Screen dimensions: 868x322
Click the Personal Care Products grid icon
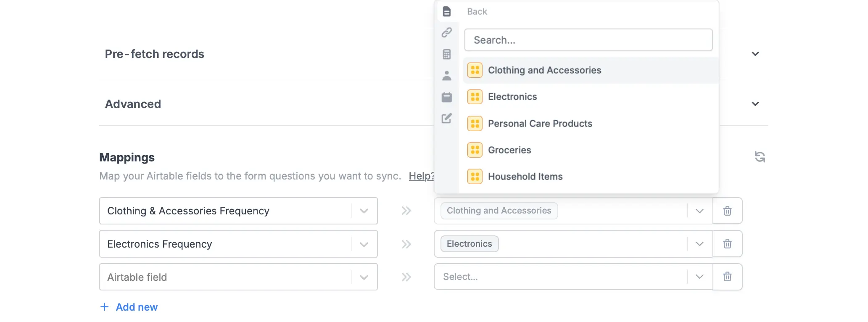click(475, 124)
